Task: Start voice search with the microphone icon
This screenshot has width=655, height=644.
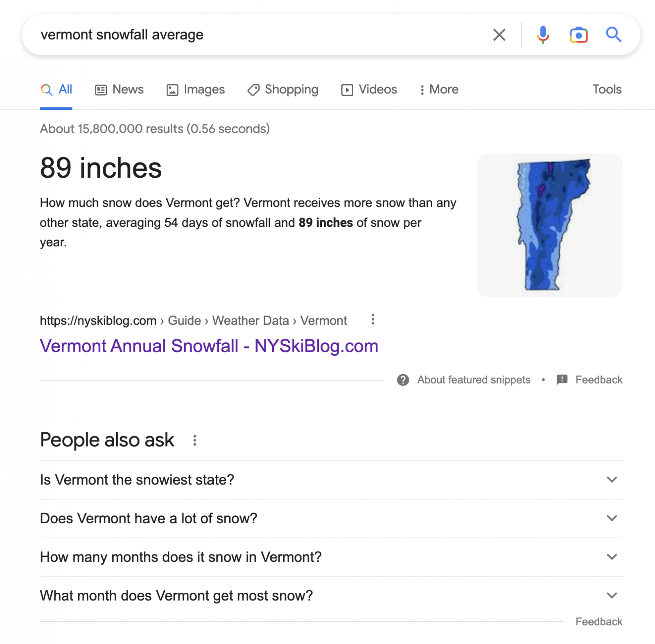Action: pyautogui.click(x=543, y=35)
